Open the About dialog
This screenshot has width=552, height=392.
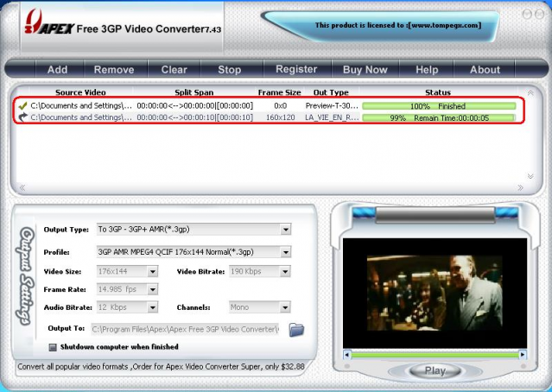[x=485, y=69]
